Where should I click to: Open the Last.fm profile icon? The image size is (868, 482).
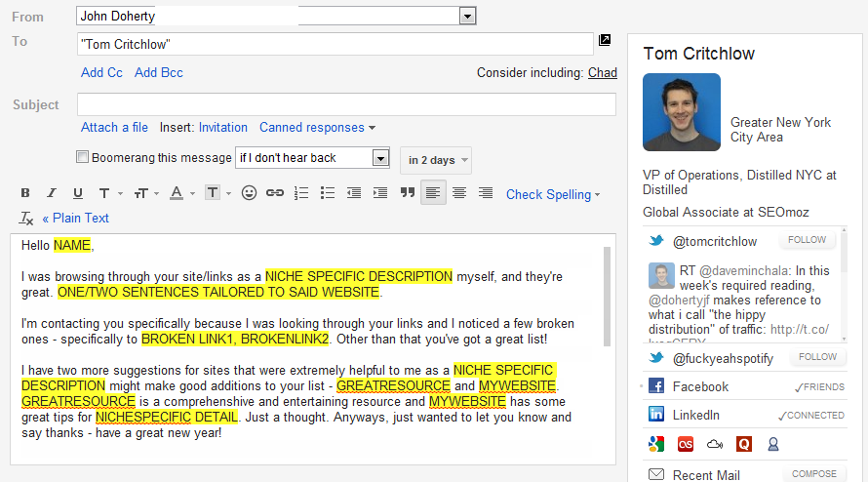pos(686,444)
